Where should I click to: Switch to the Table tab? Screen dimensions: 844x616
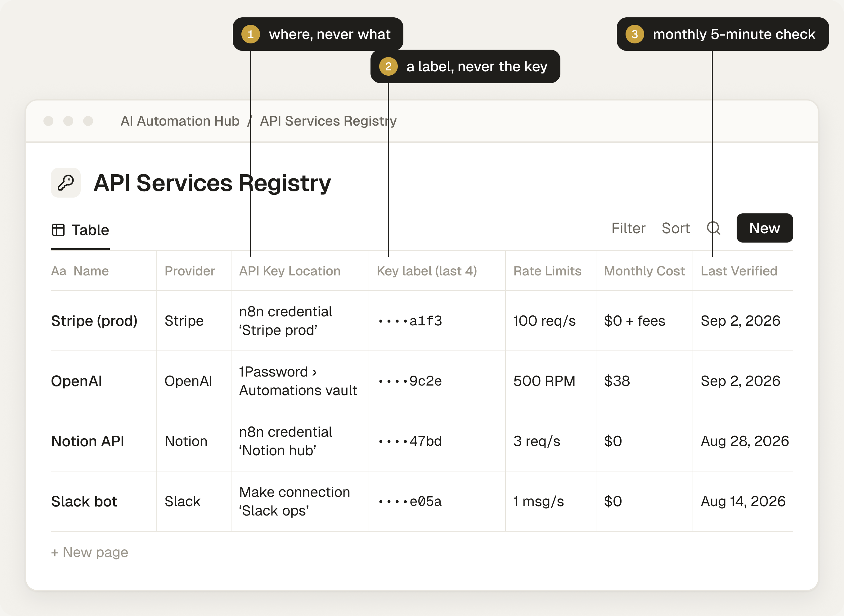pyautogui.click(x=80, y=230)
